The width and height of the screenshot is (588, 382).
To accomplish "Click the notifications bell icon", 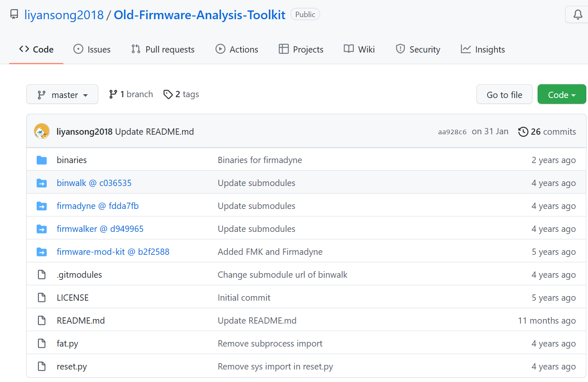I will pyautogui.click(x=578, y=15).
